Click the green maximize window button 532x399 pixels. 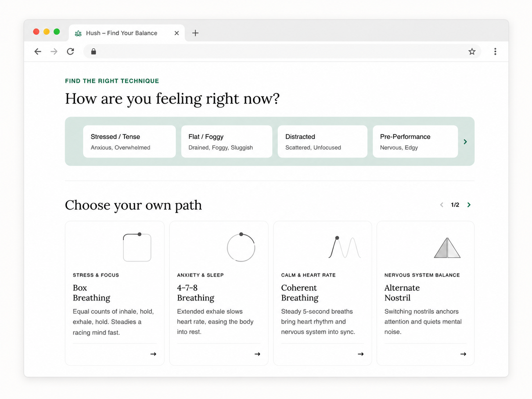coord(57,32)
